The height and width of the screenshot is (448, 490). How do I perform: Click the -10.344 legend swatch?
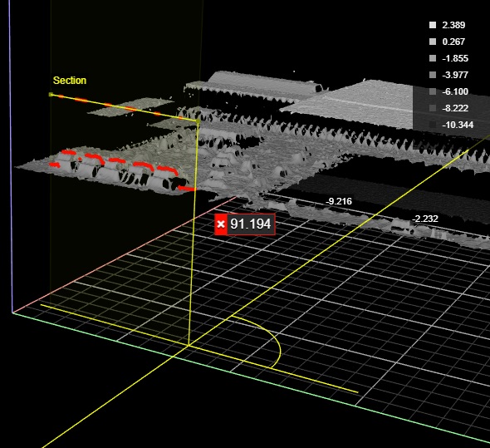(x=433, y=125)
